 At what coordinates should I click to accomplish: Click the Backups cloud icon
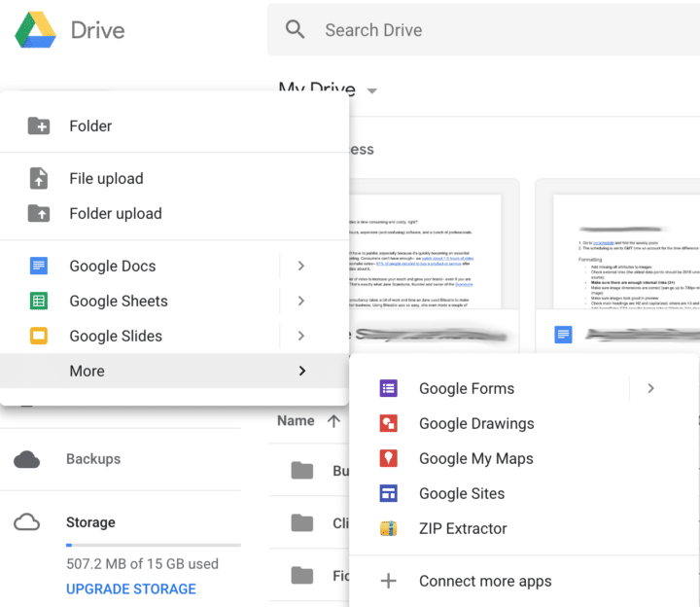pyautogui.click(x=27, y=459)
